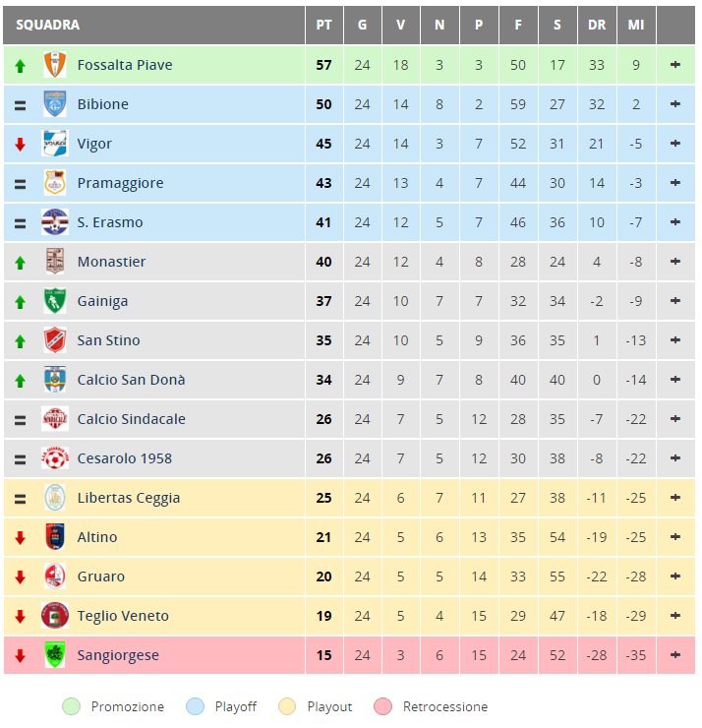
Task: Expand the plus icon for Vigor
Action: pyautogui.click(x=675, y=143)
